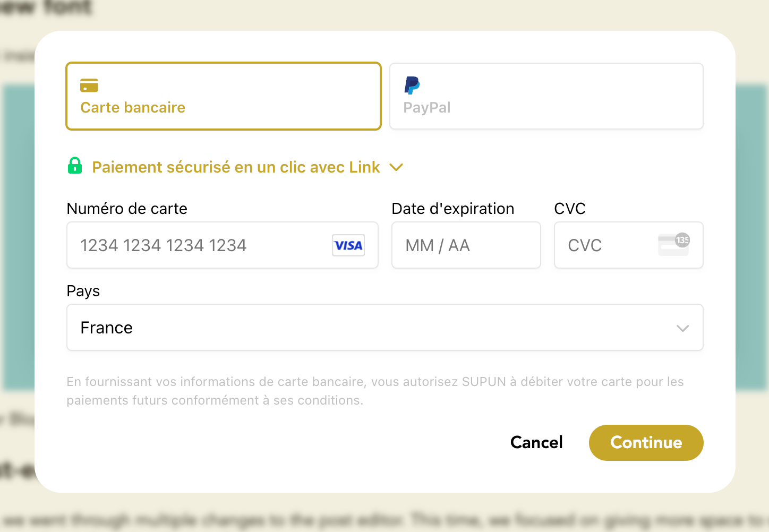Image resolution: width=769 pixels, height=532 pixels.
Task: Open the Pays country dropdown
Action: point(384,328)
